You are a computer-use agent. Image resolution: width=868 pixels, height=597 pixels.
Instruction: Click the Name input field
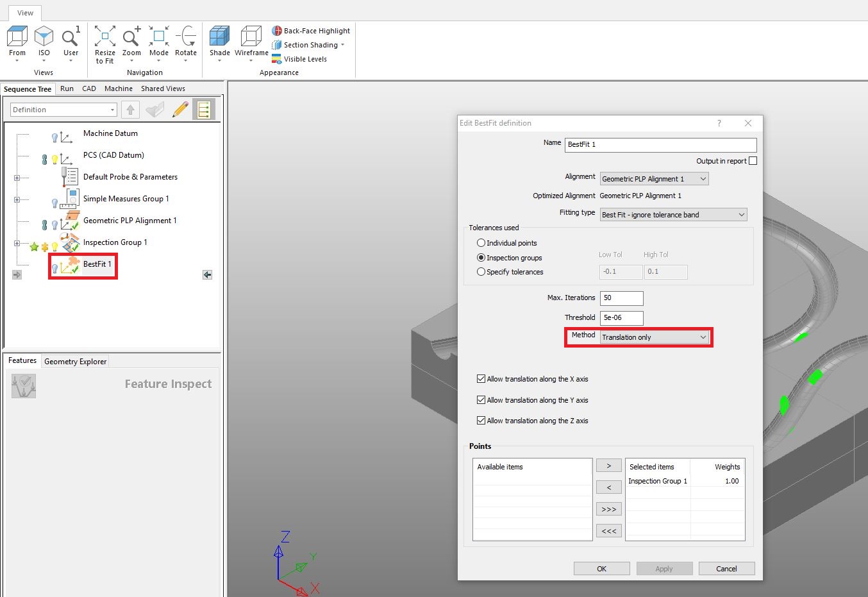(661, 145)
